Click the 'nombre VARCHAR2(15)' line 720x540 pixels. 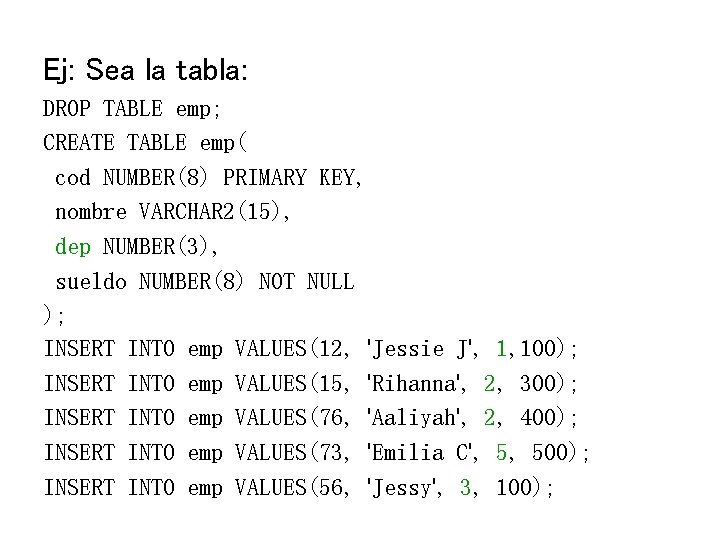pos(172,212)
